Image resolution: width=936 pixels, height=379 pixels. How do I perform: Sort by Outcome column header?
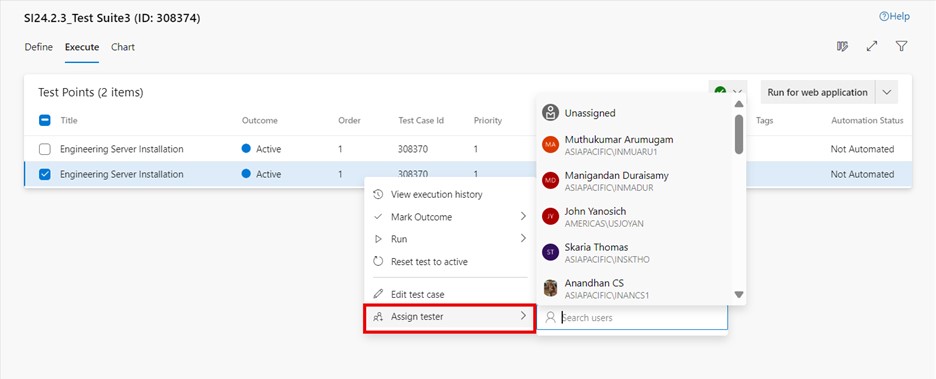pos(260,120)
